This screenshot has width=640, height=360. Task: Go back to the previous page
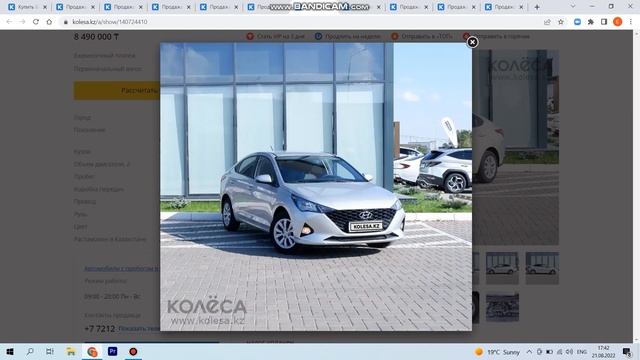click(x=9, y=22)
